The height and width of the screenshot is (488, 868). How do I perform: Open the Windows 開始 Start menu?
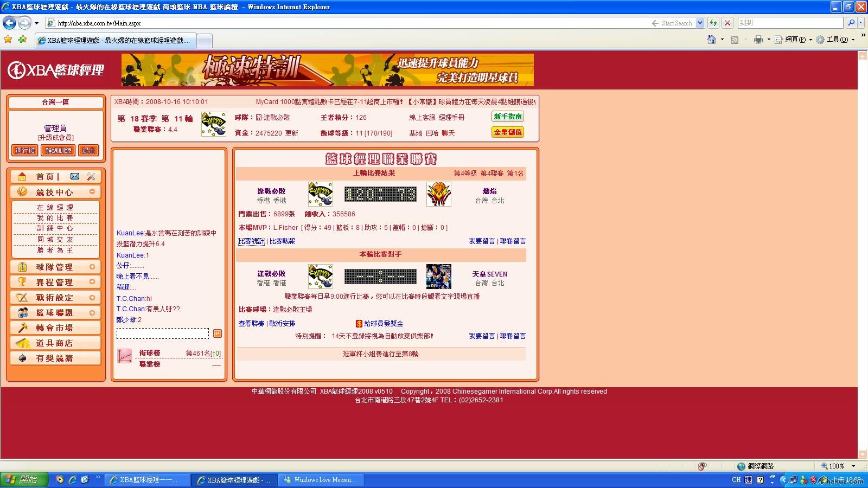click(25, 480)
